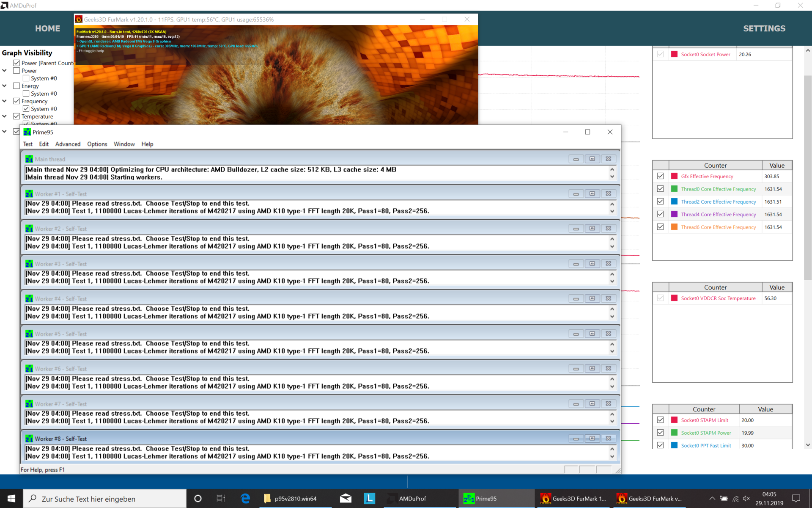Open AMDuProf SETTINGS
Image resolution: width=812 pixels, height=508 pixels.
coord(764,28)
